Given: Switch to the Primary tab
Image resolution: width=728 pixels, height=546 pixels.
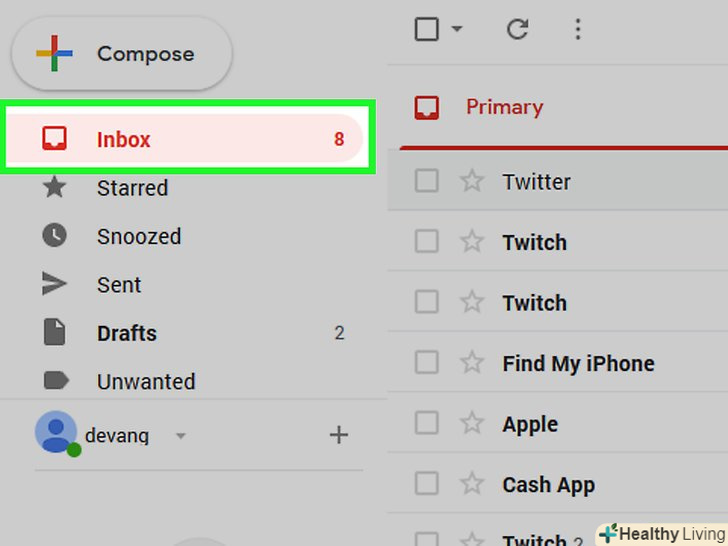Looking at the screenshot, I should point(503,107).
